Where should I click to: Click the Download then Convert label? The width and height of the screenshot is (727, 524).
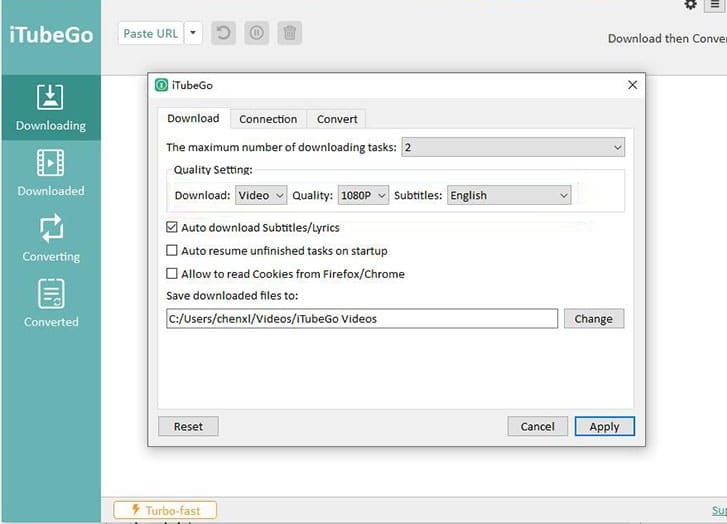point(667,38)
